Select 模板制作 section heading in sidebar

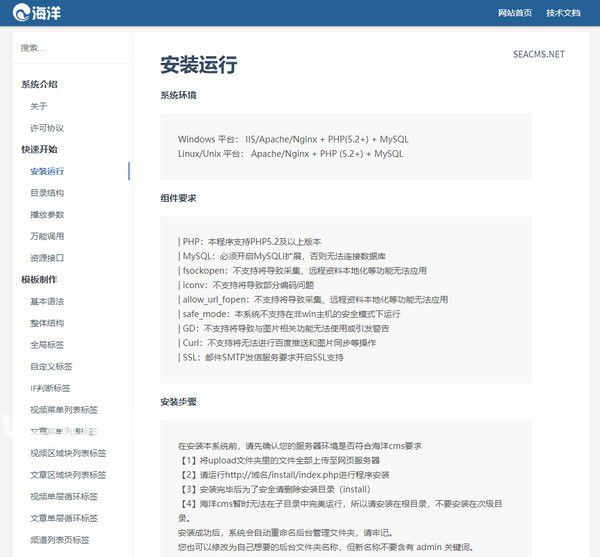(39, 280)
